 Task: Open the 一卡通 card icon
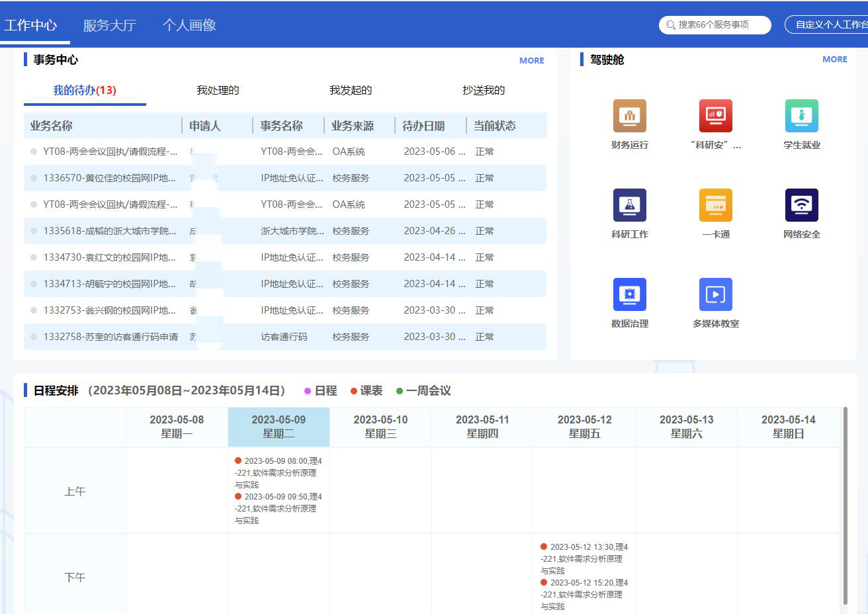point(715,205)
